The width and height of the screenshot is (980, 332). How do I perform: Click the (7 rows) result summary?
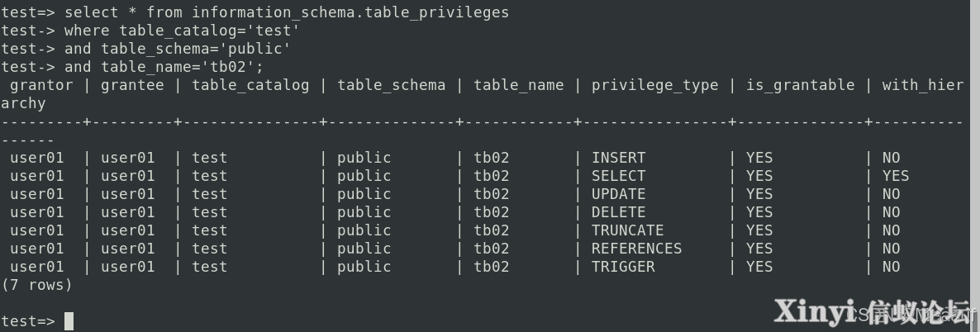37,285
